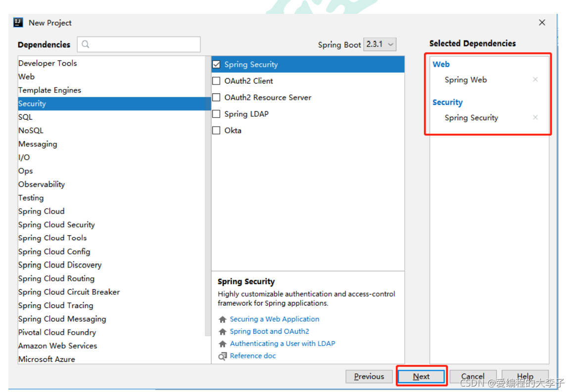This screenshot has height=392, width=572.
Task: Open Authenticating a User with LDAP guide
Action: coord(283,344)
